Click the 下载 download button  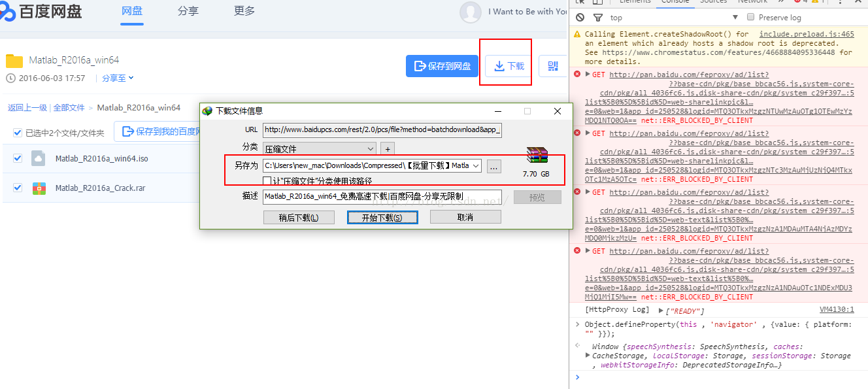(509, 66)
